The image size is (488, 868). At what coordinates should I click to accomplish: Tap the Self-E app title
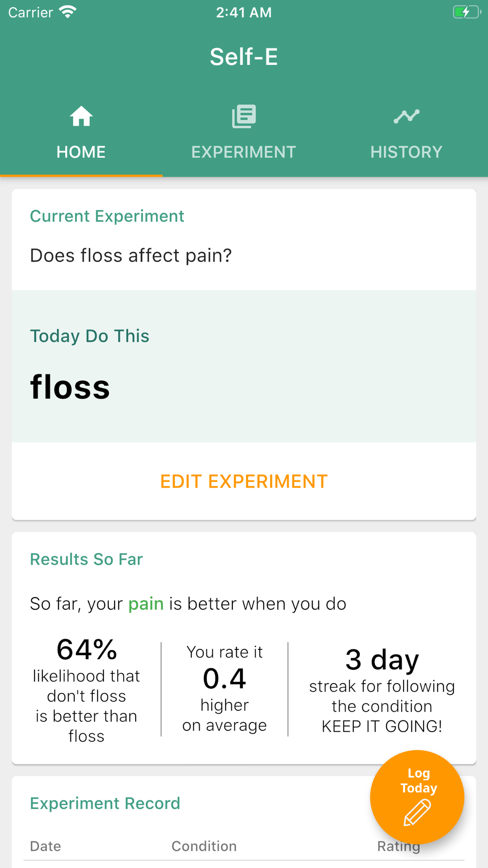244,57
